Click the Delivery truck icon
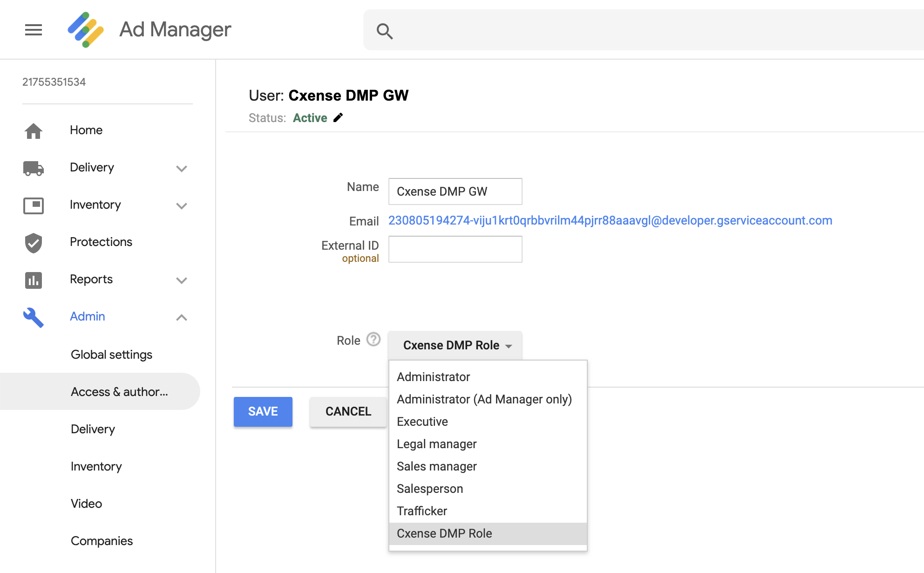 34,168
